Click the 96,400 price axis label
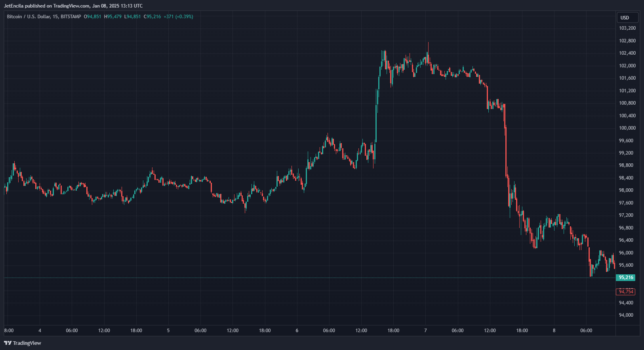 (x=626, y=240)
